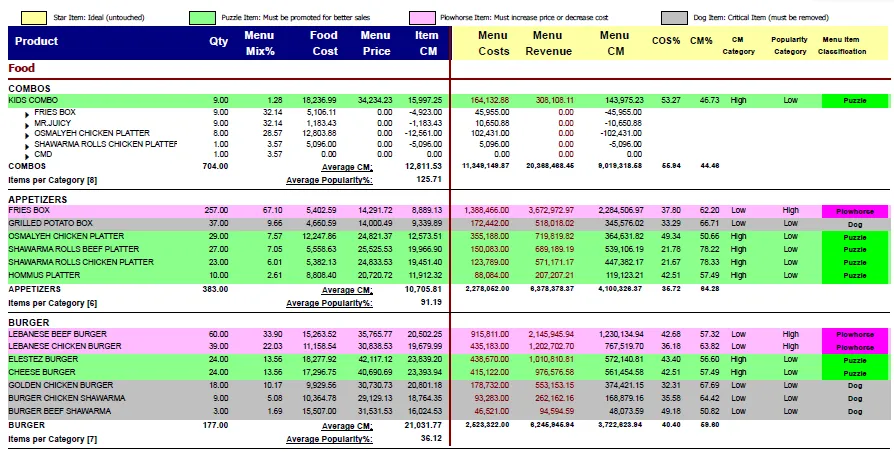Click the Appetizers total quantity 383.00
The width and height of the screenshot is (894, 453).
point(216,289)
